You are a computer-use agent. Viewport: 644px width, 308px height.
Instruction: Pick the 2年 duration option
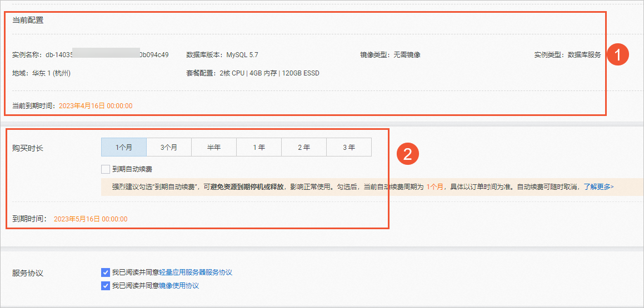[x=304, y=148]
